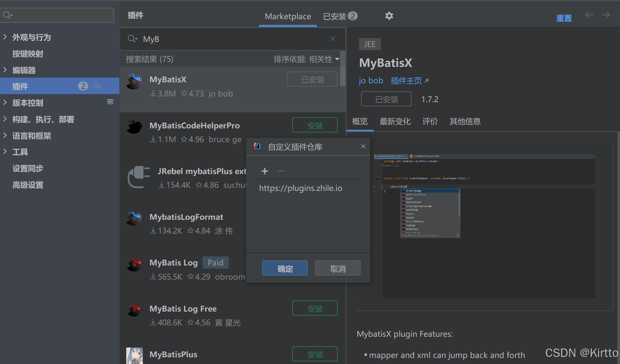Image resolution: width=620 pixels, height=364 pixels.
Task: Click the IntelliJ logo in dialog title
Action: [x=257, y=146]
